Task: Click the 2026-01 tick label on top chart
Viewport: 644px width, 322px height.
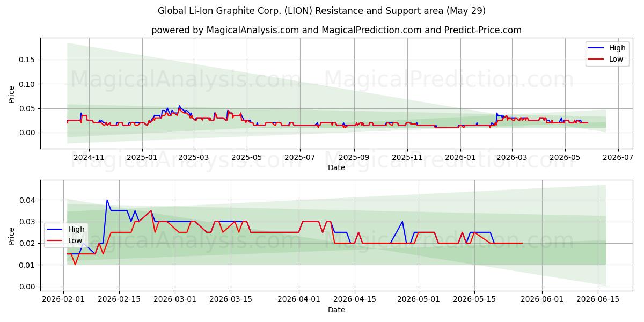Action: pyautogui.click(x=460, y=158)
